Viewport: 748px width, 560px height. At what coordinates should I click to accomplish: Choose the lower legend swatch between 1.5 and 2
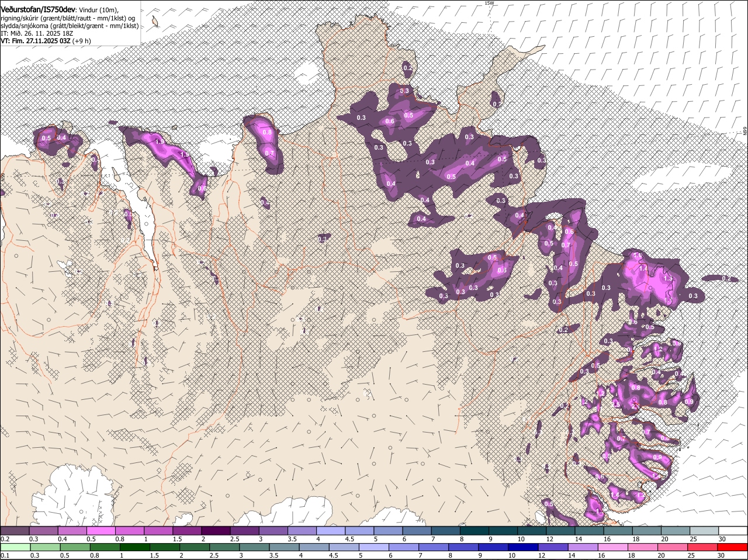point(164,547)
